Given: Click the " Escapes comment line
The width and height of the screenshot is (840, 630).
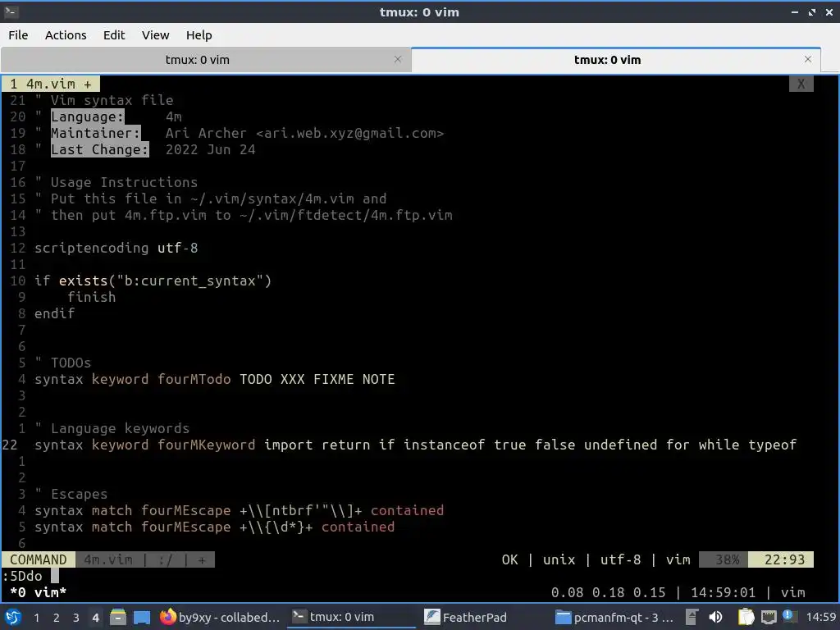Looking at the screenshot, I should point(71,493).
